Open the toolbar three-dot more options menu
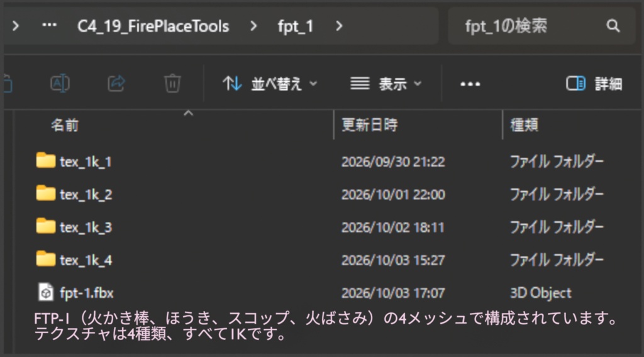Viewport: 644px width, 357px height. coord(470,84)
